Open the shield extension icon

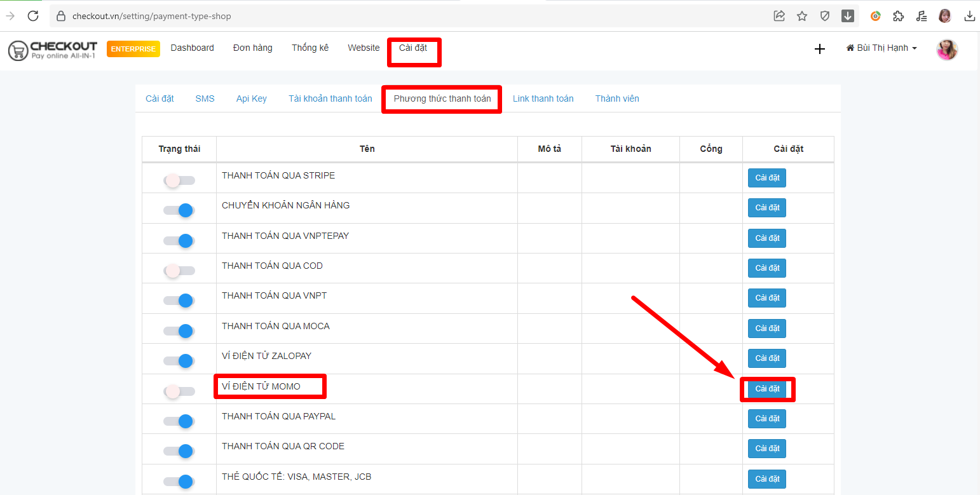click(825, 16)
